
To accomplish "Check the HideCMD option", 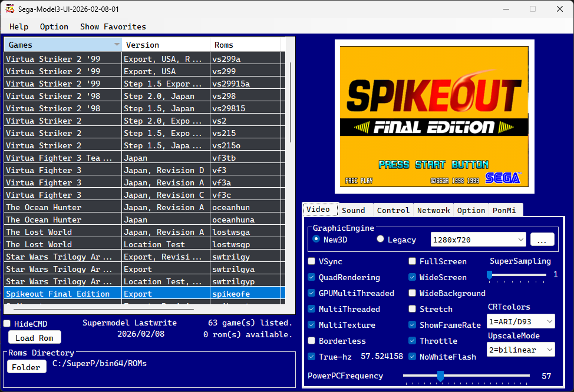I will coord(7,324).
